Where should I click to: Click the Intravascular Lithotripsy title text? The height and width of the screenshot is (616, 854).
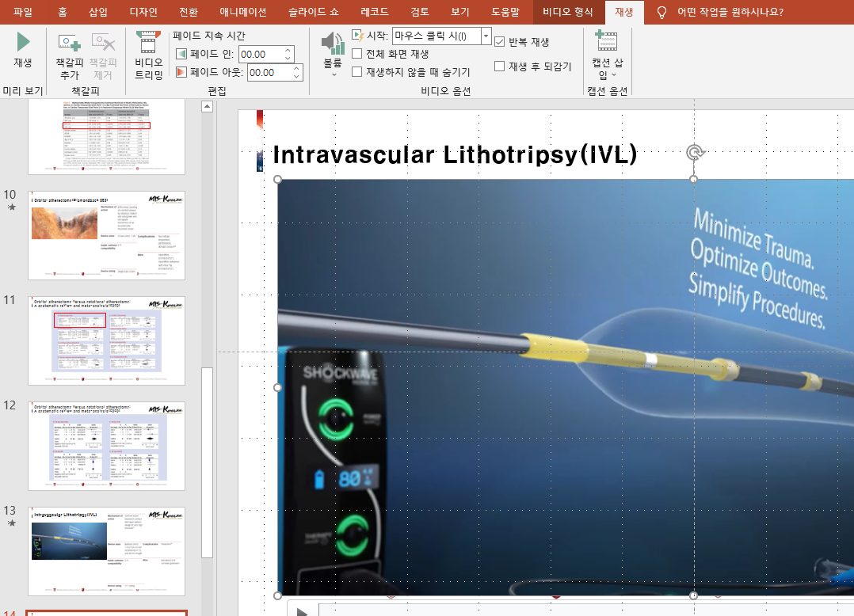click(455, 154)
